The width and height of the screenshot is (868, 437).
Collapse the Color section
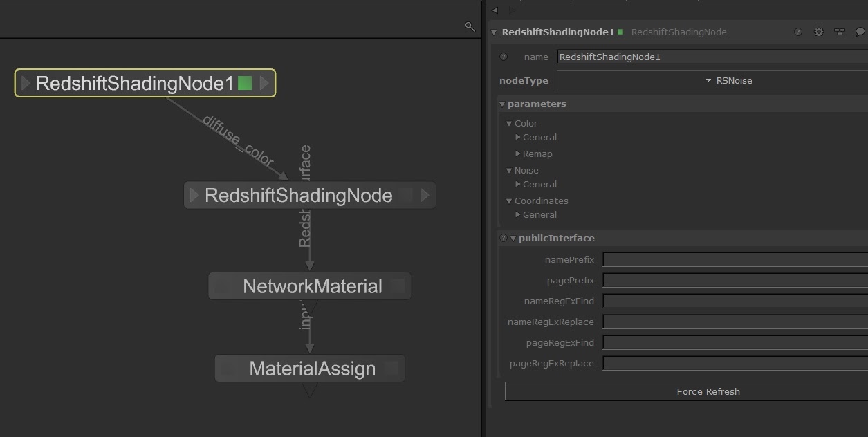tap(509, 123)
